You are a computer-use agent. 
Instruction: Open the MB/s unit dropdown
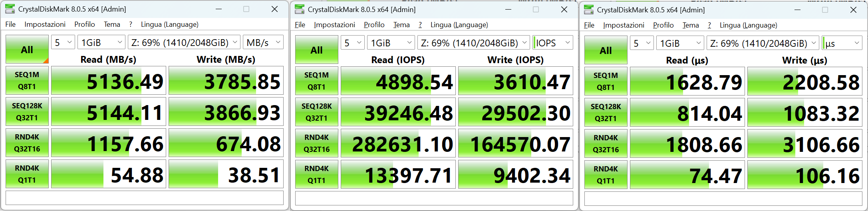263,42
